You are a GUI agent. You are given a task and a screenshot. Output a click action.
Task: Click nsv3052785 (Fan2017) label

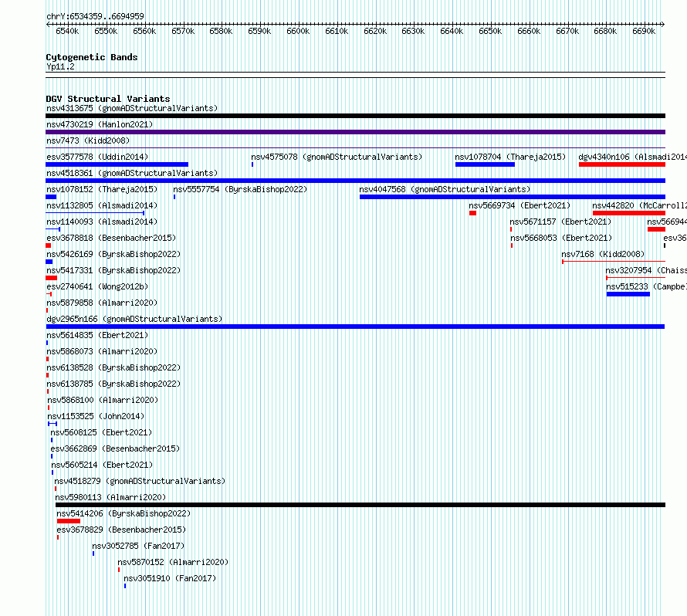(138, 546)
